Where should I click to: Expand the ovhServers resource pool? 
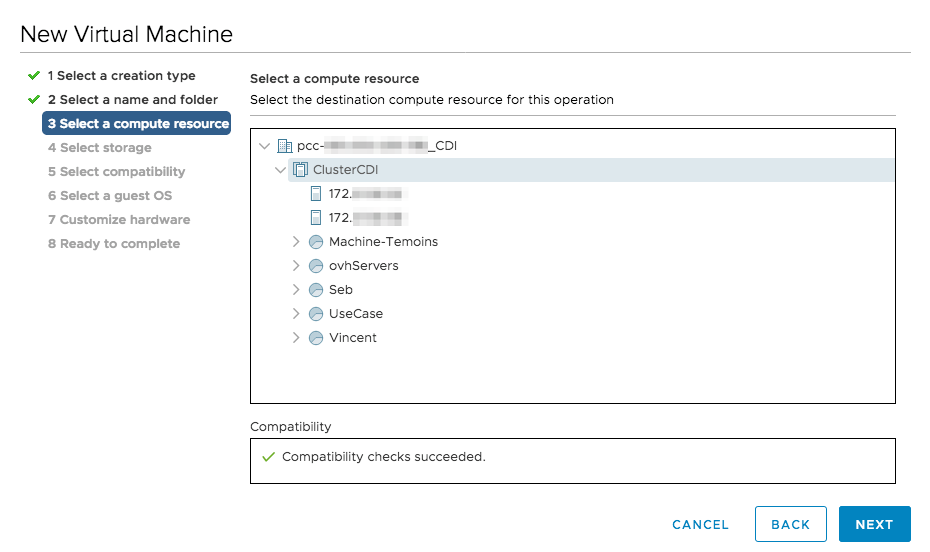[x=296, y=266]
